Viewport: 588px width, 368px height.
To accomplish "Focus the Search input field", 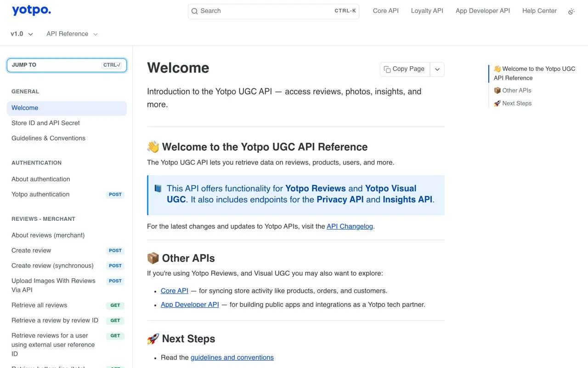I will click(x=273, y=11).
